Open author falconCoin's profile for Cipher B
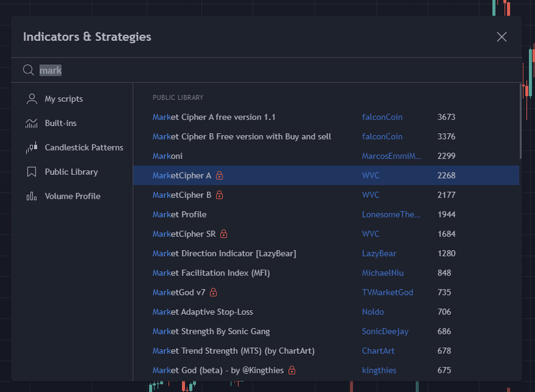 (383, 136)
